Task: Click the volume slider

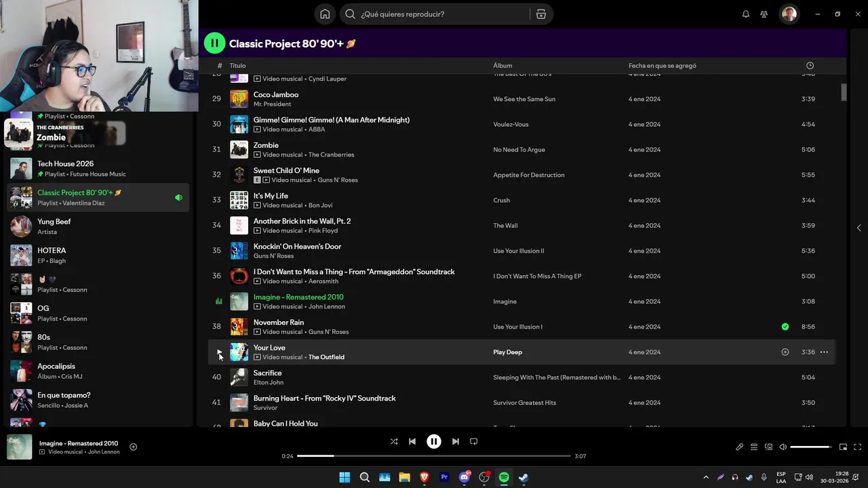Action: coord(811,447)
